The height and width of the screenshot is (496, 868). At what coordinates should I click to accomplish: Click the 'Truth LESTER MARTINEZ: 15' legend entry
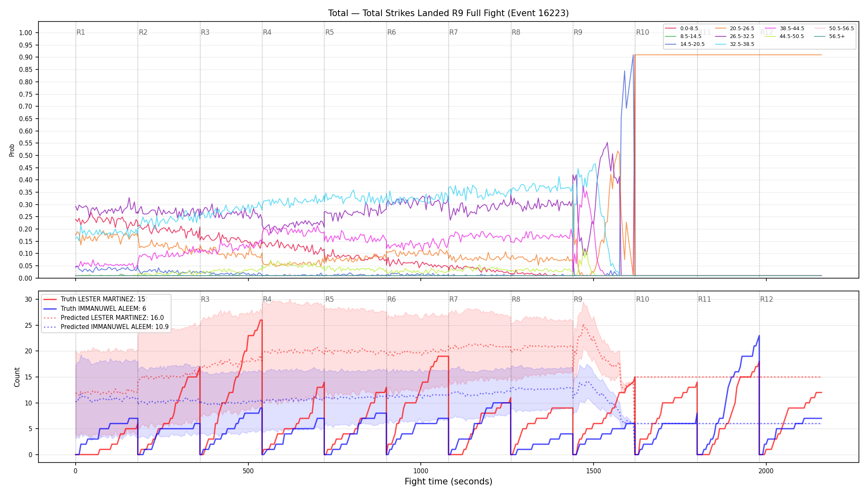coord(94,299)
